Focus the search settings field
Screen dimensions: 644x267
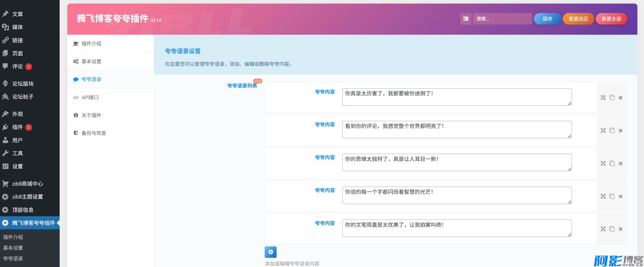[502, 19]
